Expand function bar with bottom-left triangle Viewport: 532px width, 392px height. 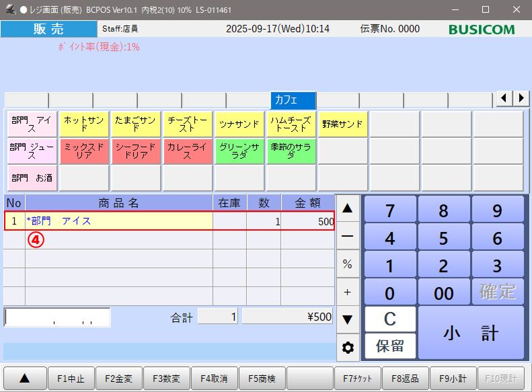(x=24, y=378)
